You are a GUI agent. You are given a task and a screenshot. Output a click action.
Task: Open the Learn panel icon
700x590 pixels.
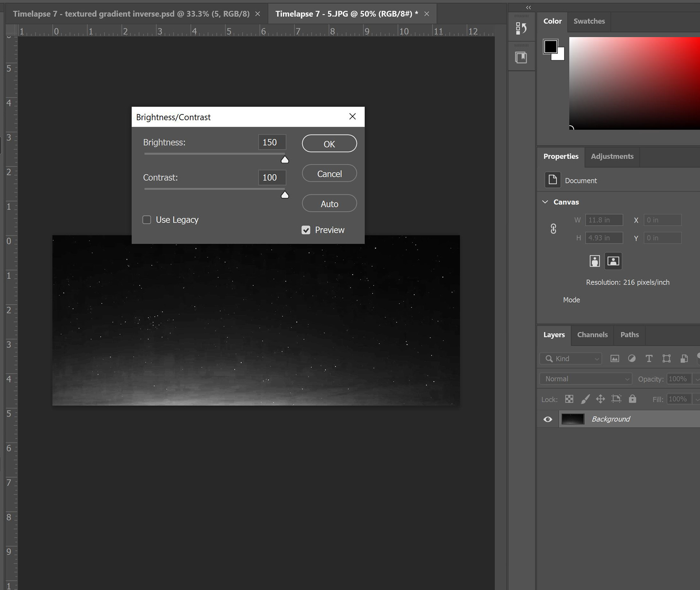point(521,58)
